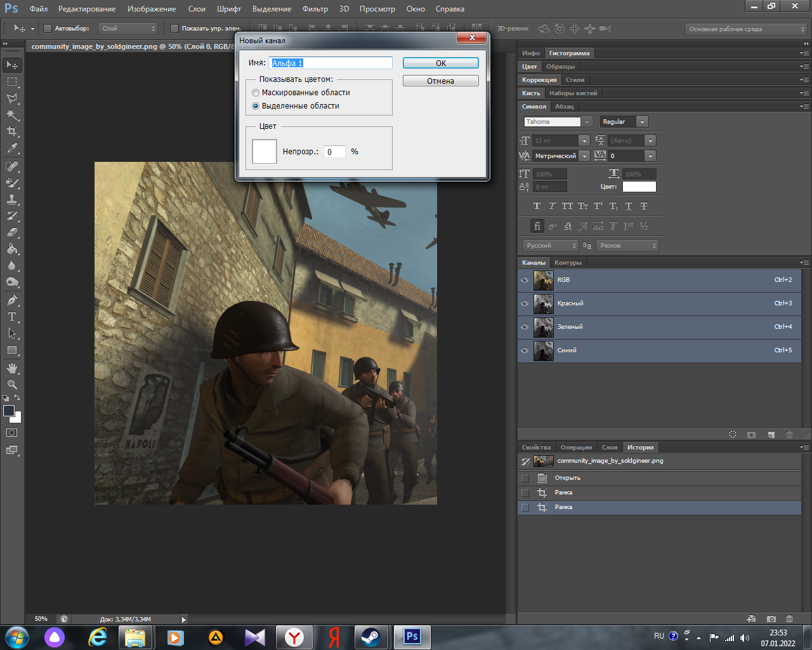Click the text color swatch in Character panel
812x650 pixels.
639,187
